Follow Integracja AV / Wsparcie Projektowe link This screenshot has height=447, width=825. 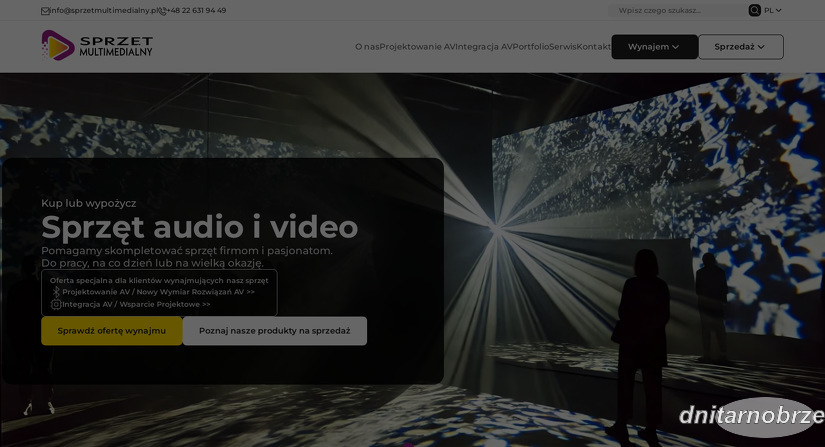(136, 304)
